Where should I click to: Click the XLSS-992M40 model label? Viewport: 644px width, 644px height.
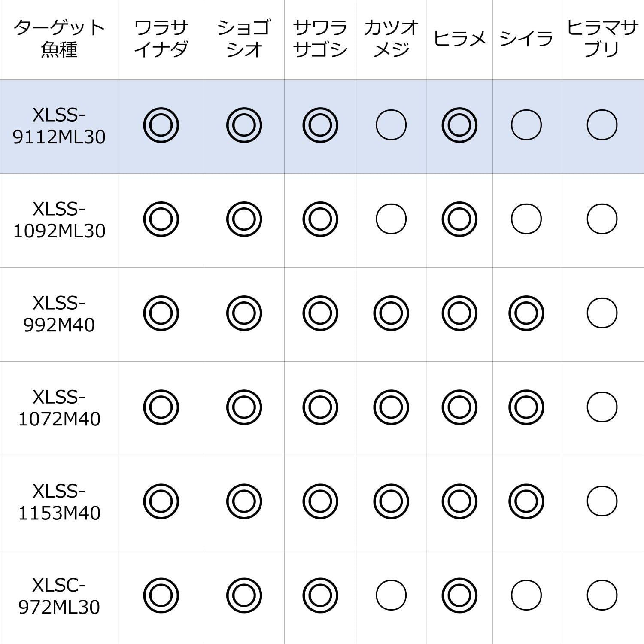coord(59,314)
